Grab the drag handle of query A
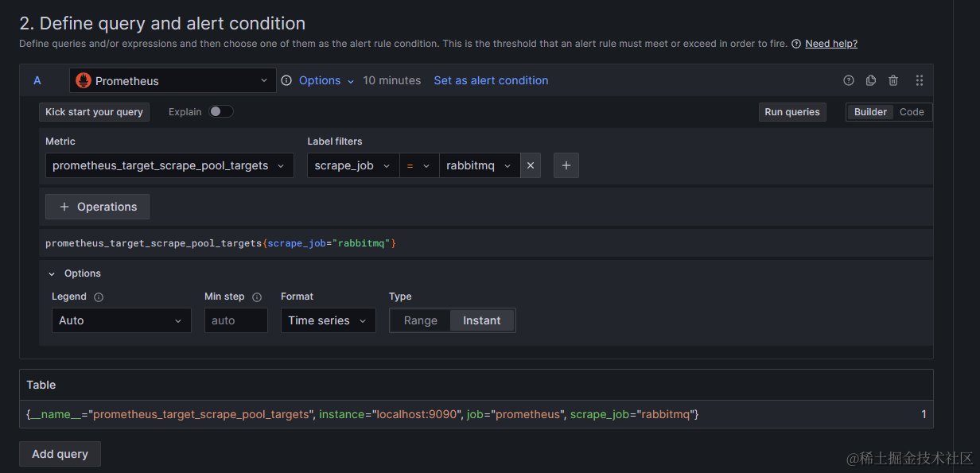Viewport: 980px width, 473px height. point(920,80)
